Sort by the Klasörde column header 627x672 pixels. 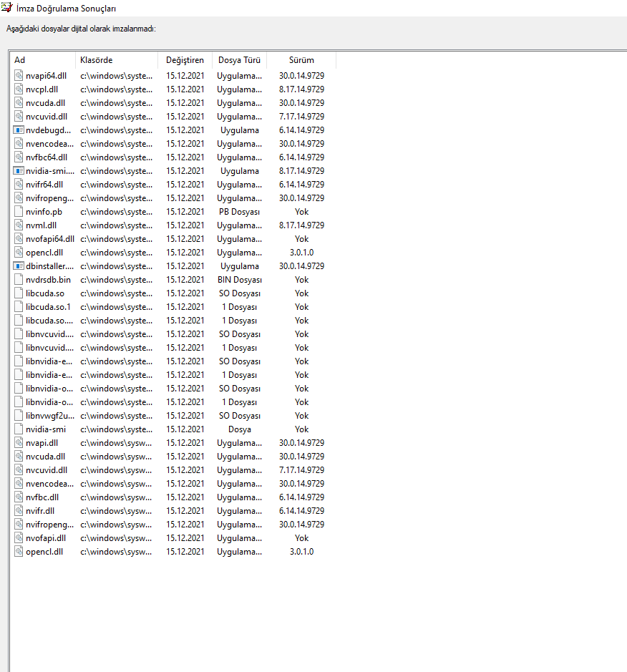pyautogui.click(x=117, y=60)
